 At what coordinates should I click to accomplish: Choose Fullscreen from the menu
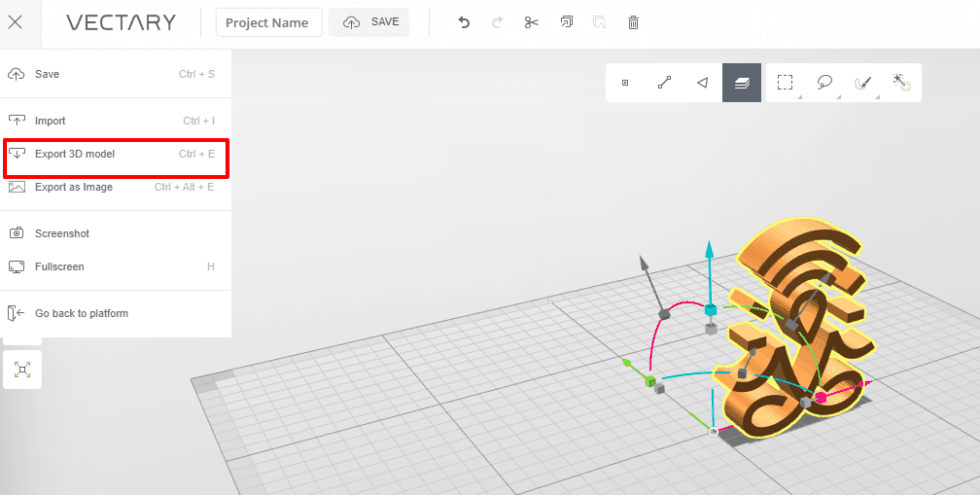pyautogui.click(x=116, y=267)
